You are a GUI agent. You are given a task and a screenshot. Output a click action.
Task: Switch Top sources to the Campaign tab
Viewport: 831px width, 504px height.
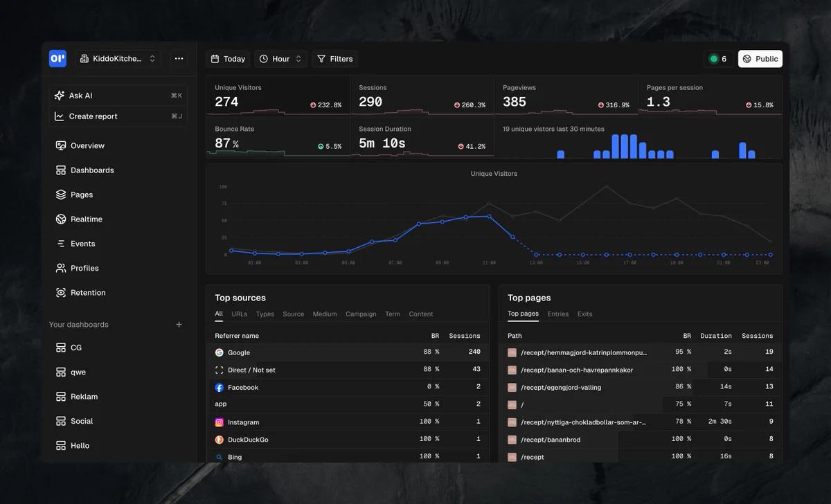(x=361, y=314)
